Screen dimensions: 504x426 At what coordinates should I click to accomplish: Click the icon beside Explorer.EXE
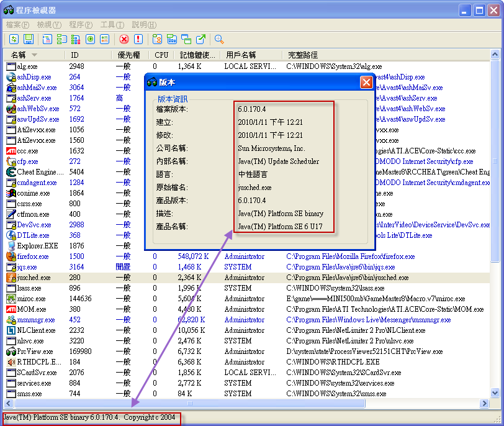tap(11, 246)
